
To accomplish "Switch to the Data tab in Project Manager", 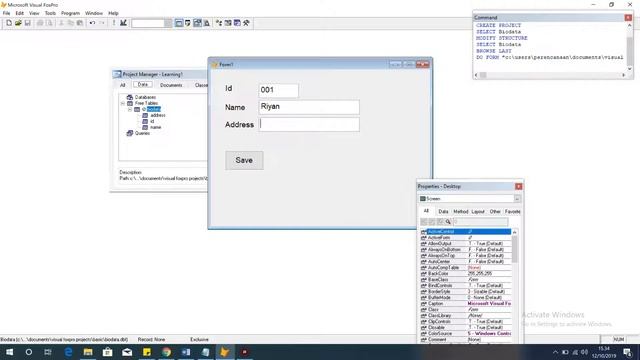I will [142, 84].
